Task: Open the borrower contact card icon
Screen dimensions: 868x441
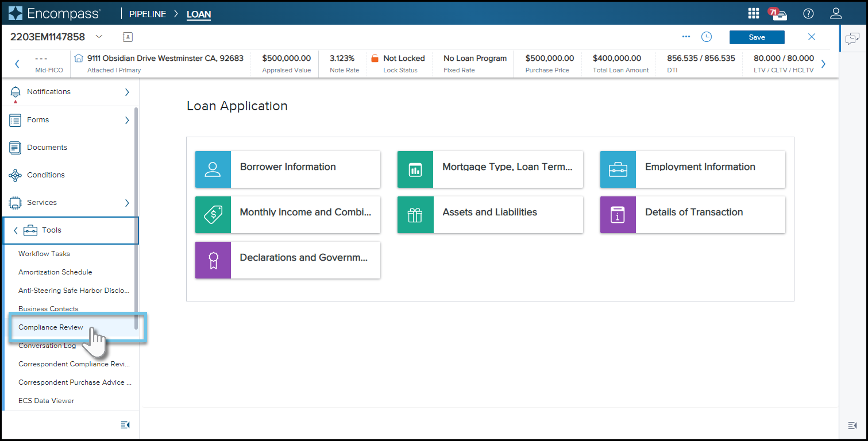Action: pos(128,37)
